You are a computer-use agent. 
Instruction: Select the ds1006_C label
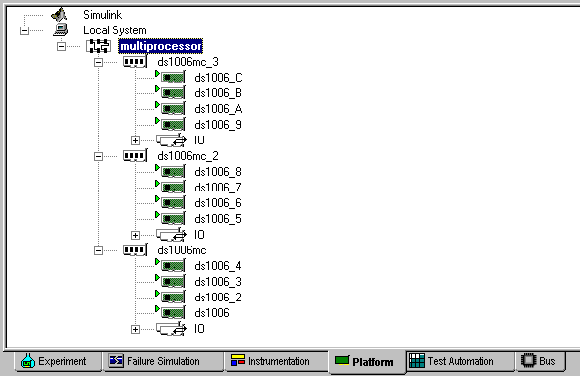[x=218, y=78]
